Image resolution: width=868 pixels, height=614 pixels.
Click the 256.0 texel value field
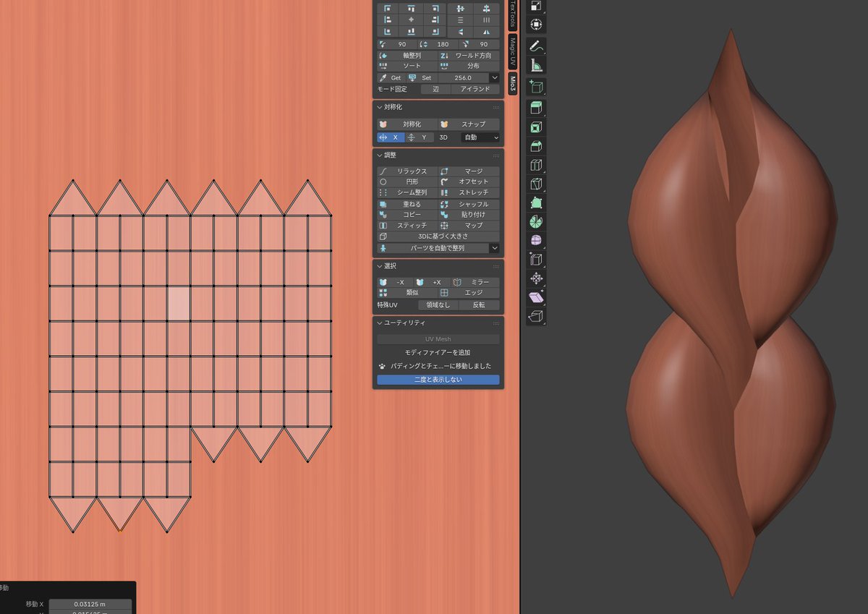(463, 77)
